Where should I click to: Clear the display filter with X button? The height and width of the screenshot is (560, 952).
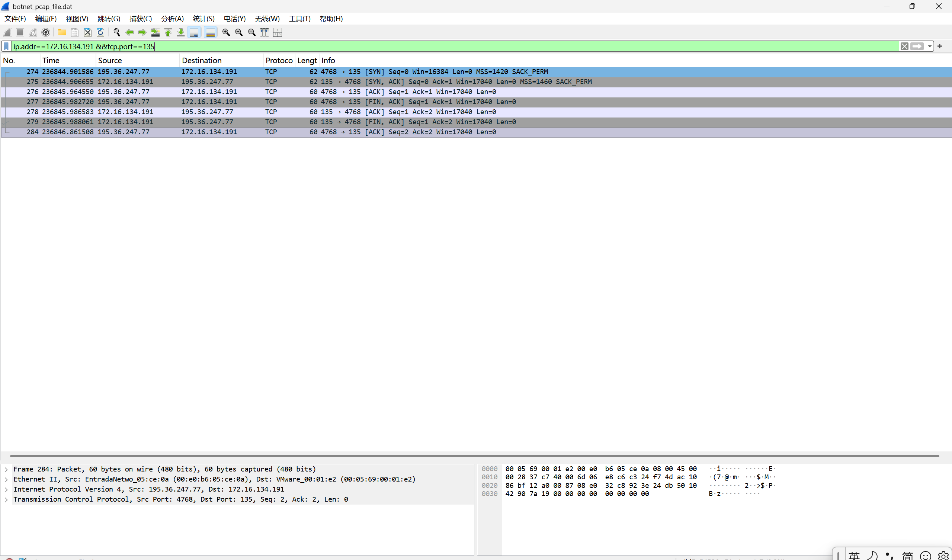pos(904,46)
